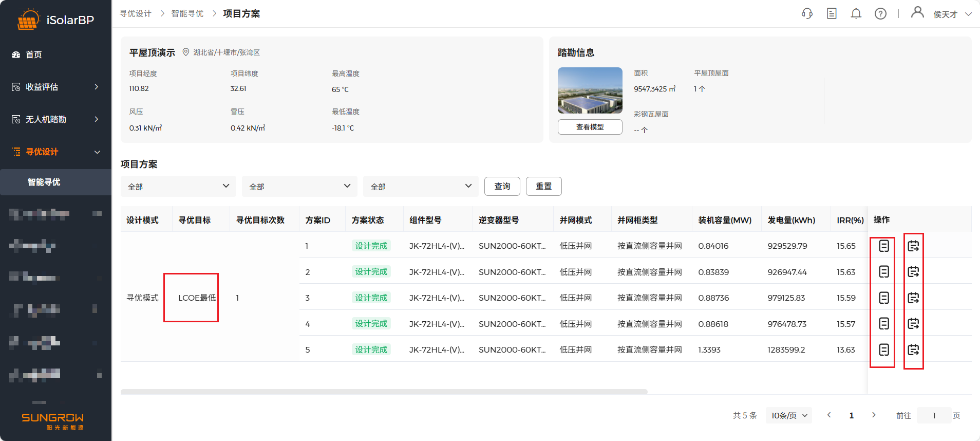Screen dimensions: 980x441
Task: Open the notifications bell
Action: (x=856, y=14)
